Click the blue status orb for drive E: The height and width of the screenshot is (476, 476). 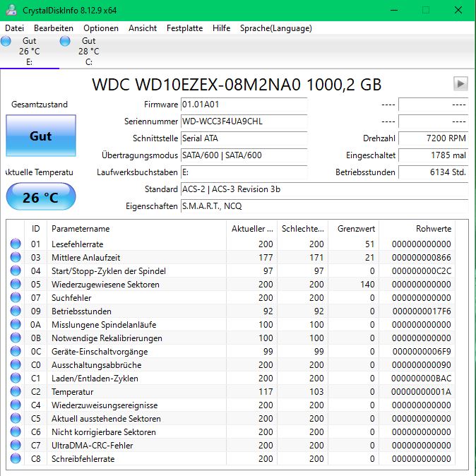pos(6,41)
